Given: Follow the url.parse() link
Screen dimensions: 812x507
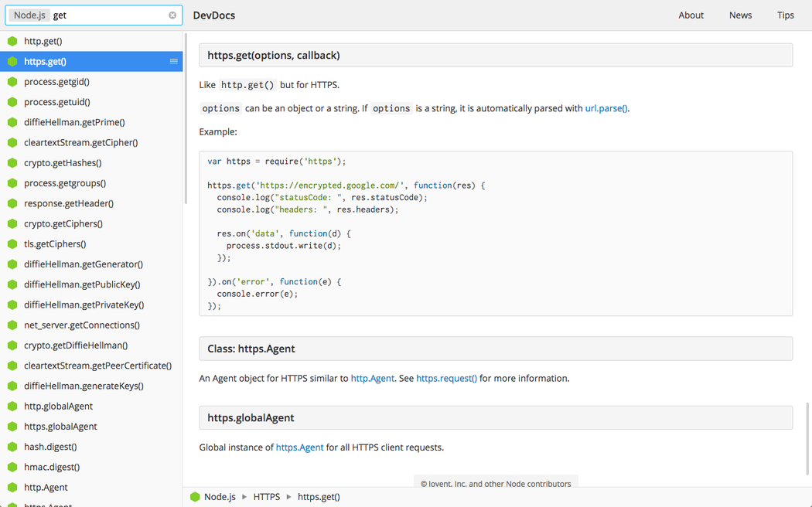Looking at the screenshot, I should tap(606, 109).
